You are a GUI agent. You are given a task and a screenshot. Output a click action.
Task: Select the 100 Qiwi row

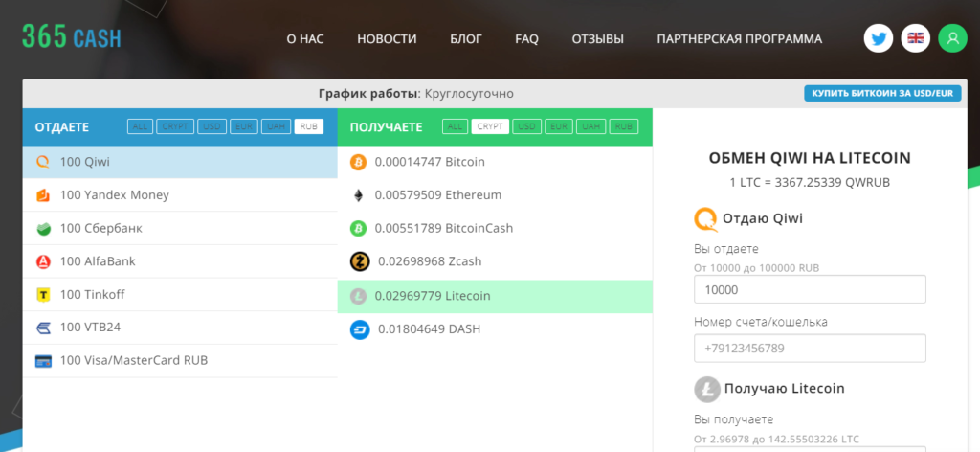pos(180,162)
